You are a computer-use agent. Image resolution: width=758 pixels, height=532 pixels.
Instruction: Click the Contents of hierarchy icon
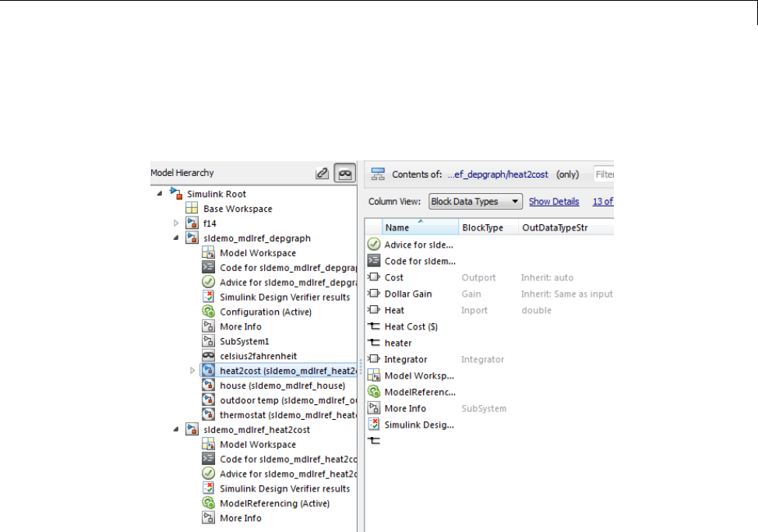[378, 174]
